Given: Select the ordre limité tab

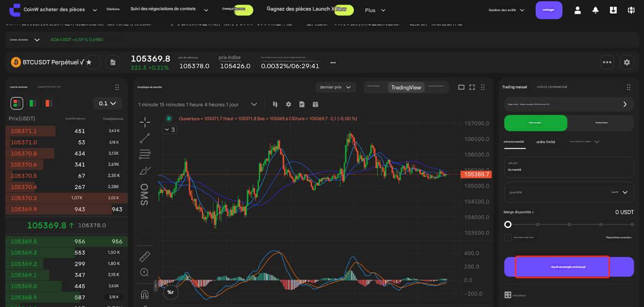Looking at the screenshot, I should (546, 142).
